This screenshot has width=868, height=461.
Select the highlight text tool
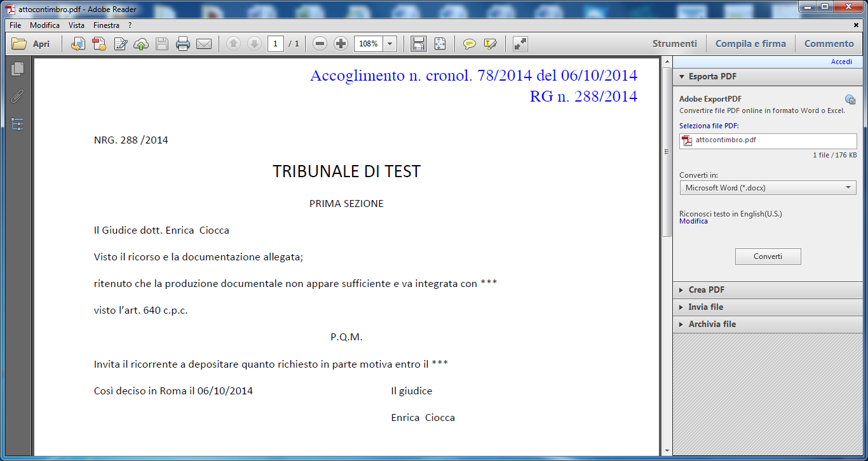pos(490,44)
